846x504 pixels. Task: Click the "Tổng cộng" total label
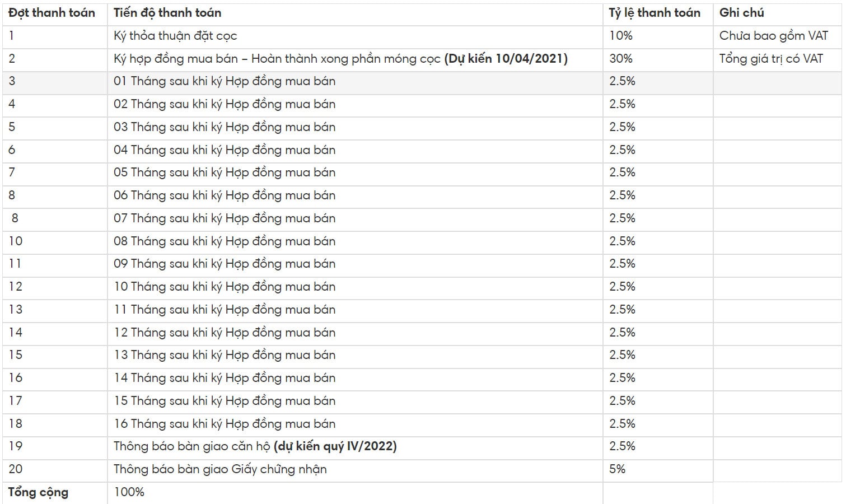point(38,492)
